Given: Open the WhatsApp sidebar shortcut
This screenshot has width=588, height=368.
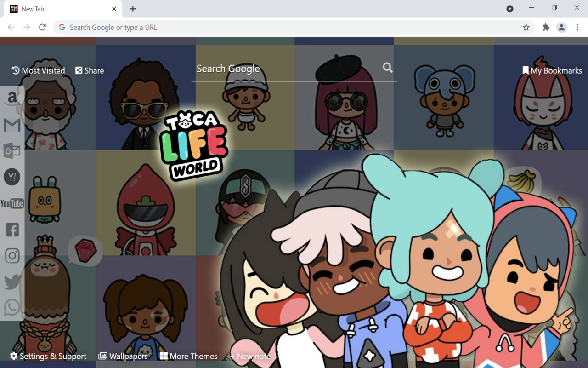Looking at the screenshot, I should pyautogui.click(x=12, y=308).
